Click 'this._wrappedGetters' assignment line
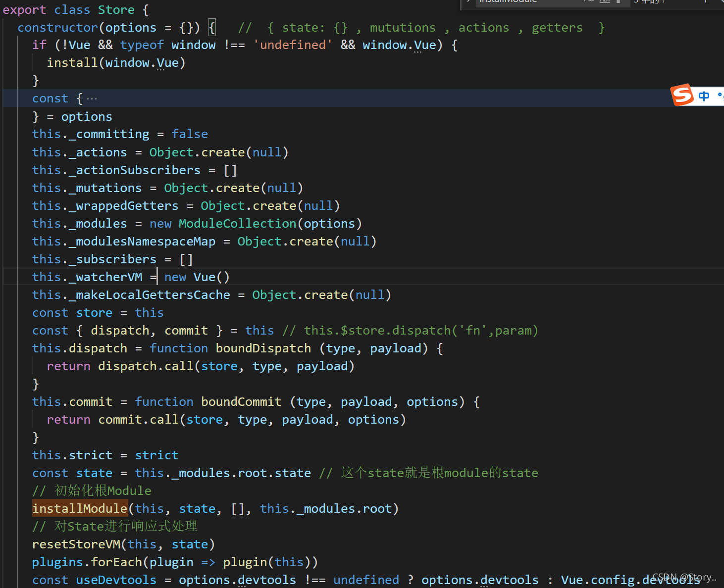The width and height of the screenshot is (724, 588). tap(186, 205)
